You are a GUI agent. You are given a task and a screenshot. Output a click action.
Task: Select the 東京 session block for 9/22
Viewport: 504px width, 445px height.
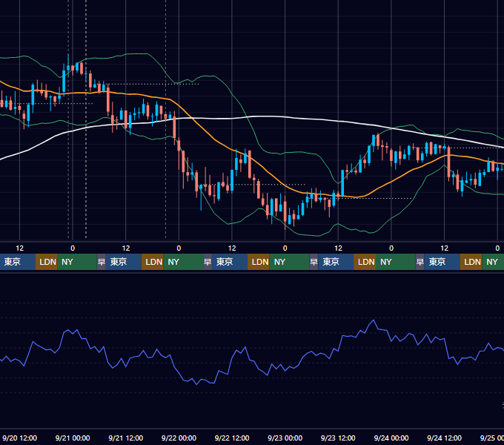click(x=230, y=262)
